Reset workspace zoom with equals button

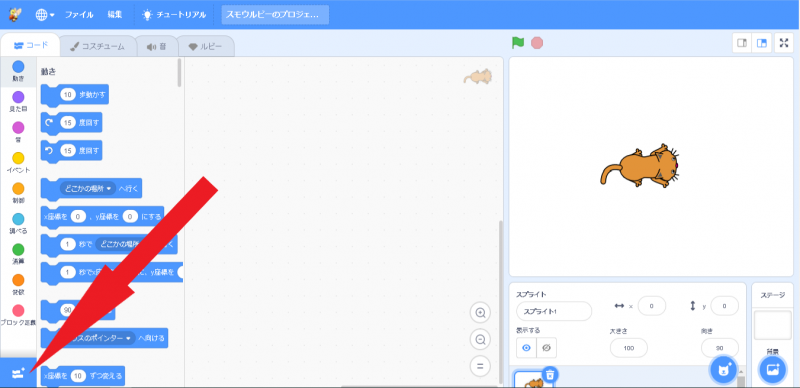coord(480,366)
